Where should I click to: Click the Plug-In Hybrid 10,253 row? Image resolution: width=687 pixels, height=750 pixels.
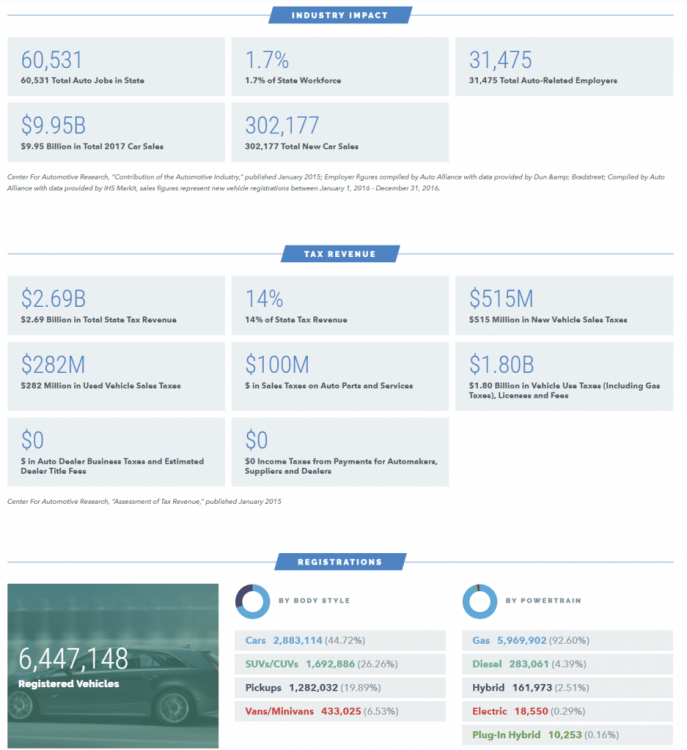point(566,735)
